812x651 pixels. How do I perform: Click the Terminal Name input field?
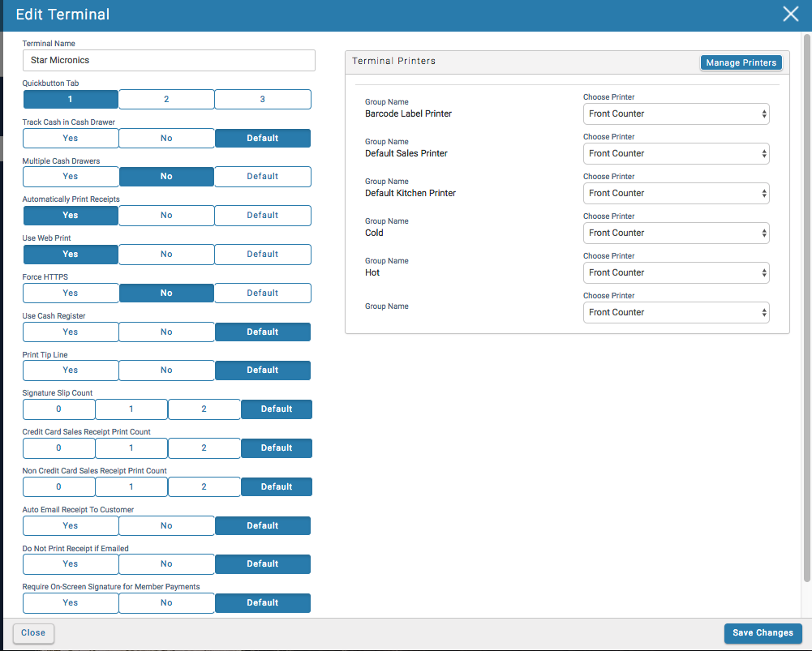click(169, 60)
